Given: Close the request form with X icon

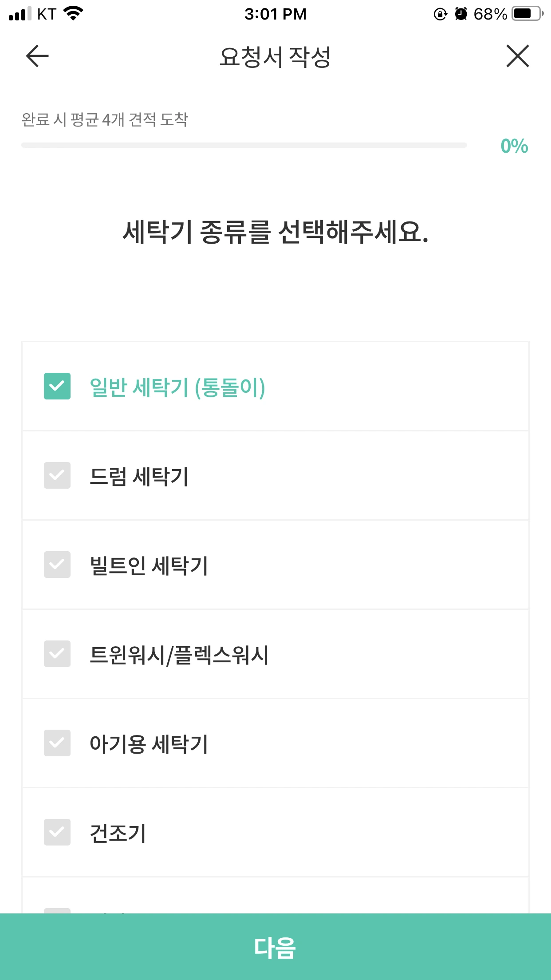Looking at the screenshot, I should tap(518, 56).
